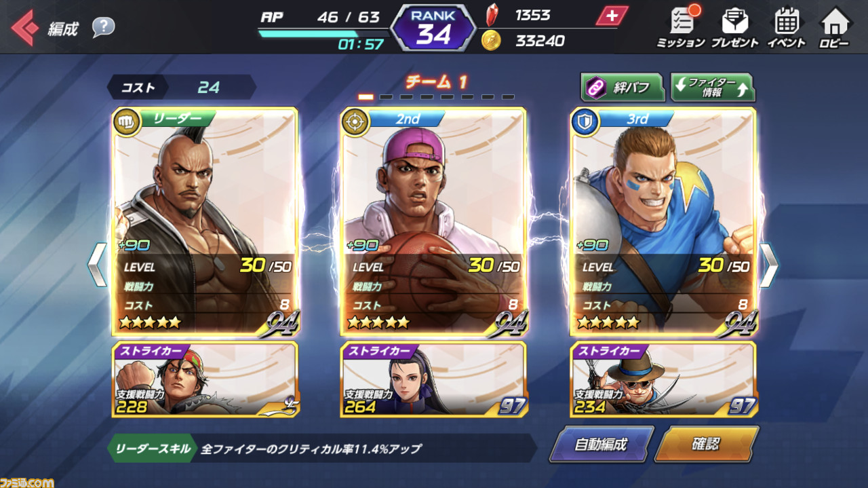
Task: Select the leader fighter card with mohawk
Action: 205,222
